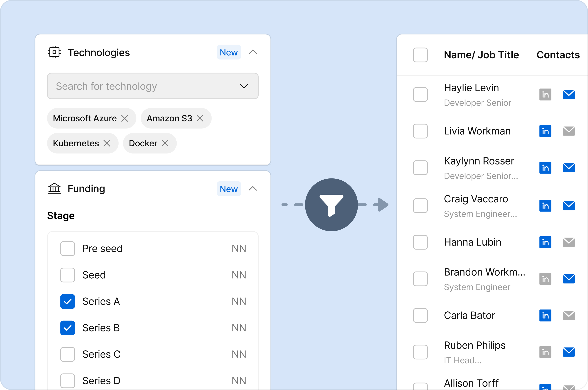Email Kaylynn Rosser via envelope icon

pos(569,168)
